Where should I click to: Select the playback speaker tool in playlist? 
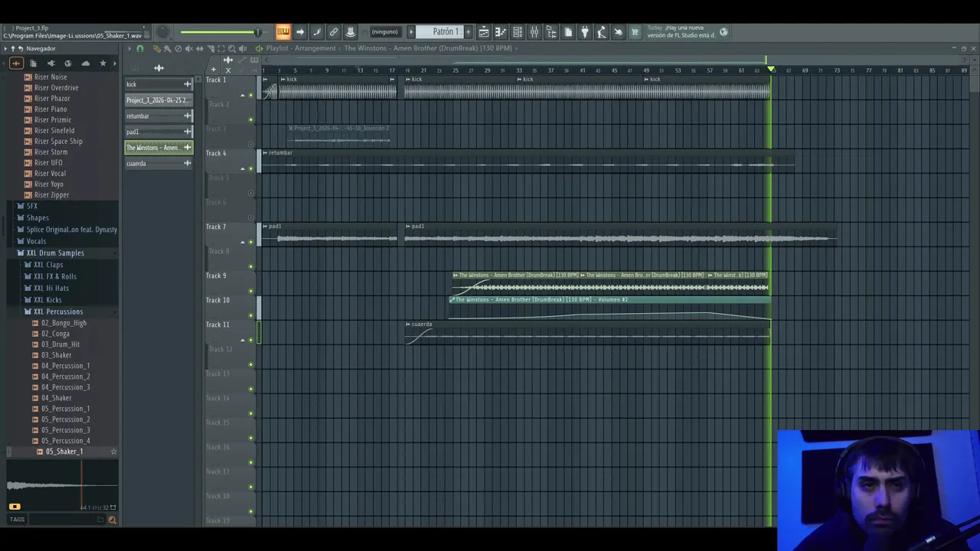click(x=243, y=48)
